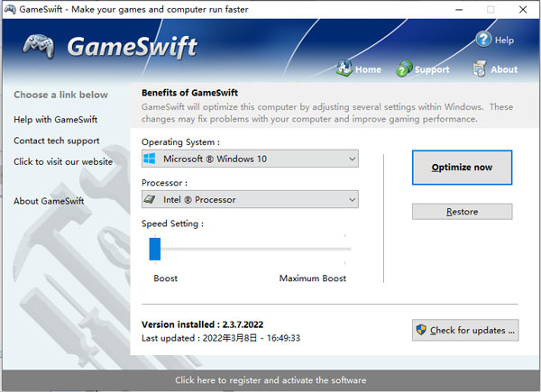Open Contact tech support link
The width and height of the screenshot is (541, 392).
pyautogui.click(x=57, y=141)
